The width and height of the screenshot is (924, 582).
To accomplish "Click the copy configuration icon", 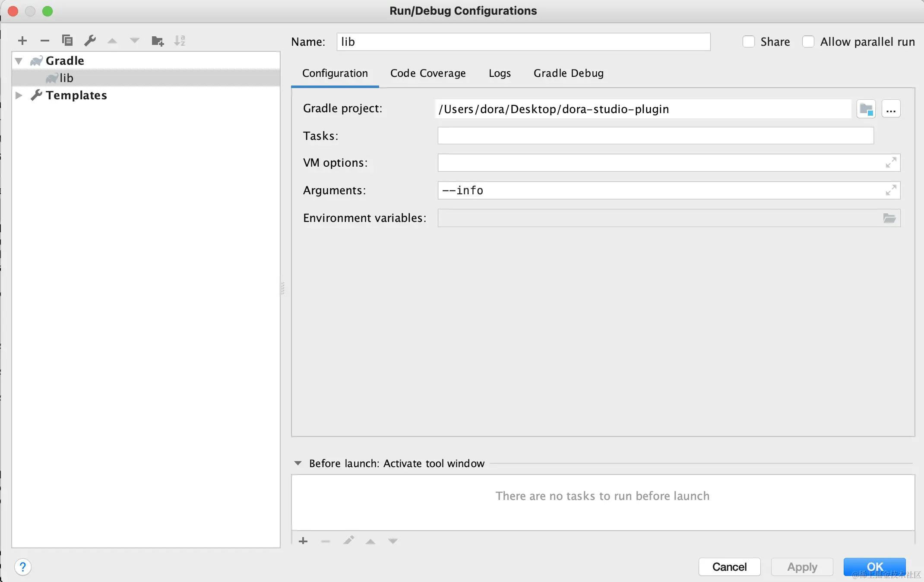I will (x=67, y=41).
